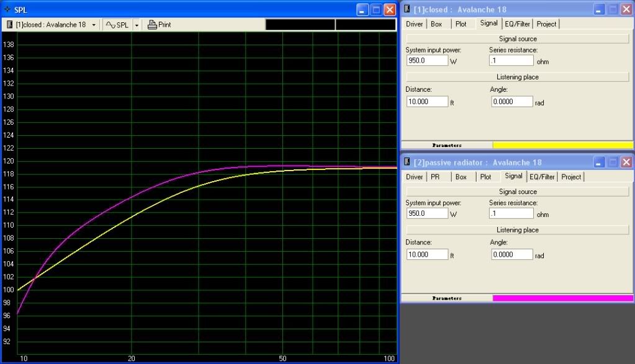
Task: Click the SPL graph type button label
Action: 122,25
